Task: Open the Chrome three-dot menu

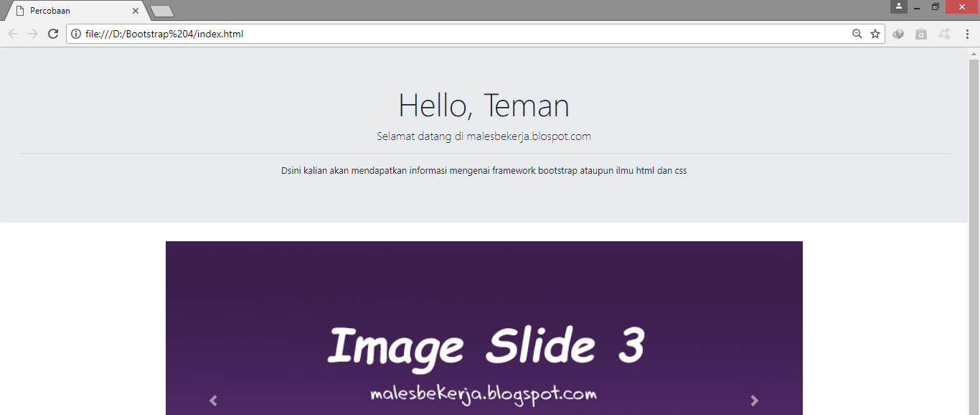Action: (967, 34)
